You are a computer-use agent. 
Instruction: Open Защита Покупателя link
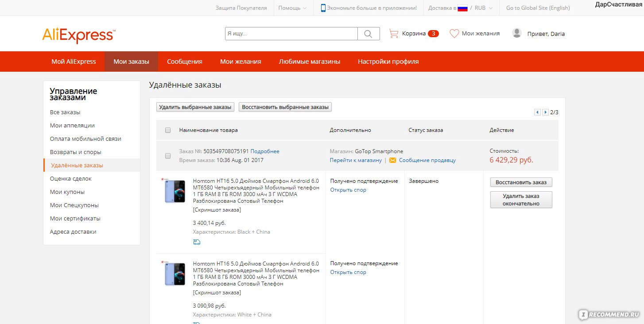click(x=241, y=8)
